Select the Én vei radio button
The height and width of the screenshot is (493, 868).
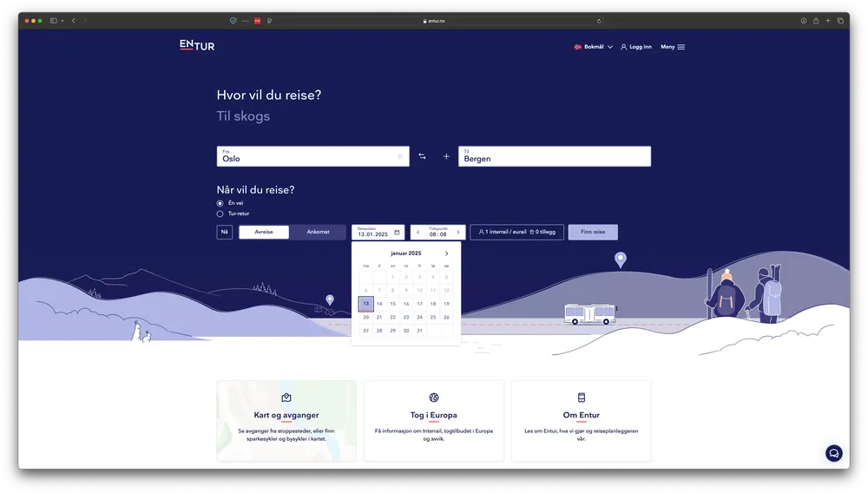coord(220,203)
